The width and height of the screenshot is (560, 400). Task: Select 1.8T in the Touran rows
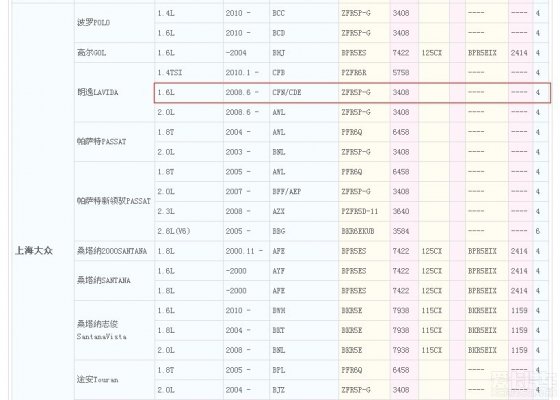click(x=166, y=370)
